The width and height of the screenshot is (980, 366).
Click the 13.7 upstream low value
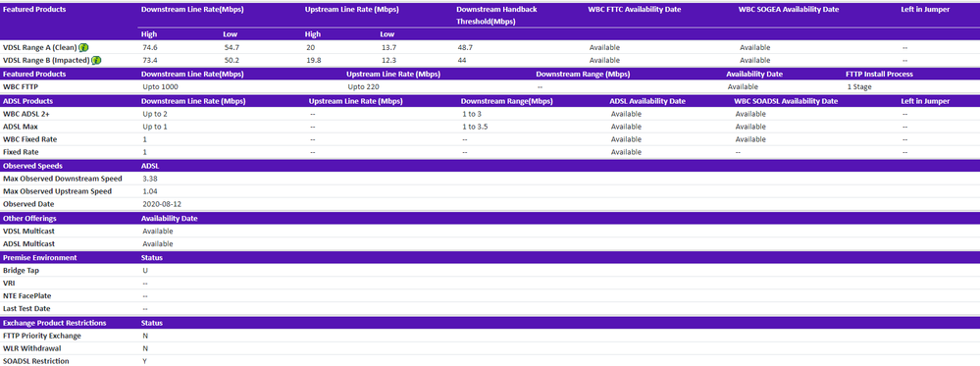(387, 47)
